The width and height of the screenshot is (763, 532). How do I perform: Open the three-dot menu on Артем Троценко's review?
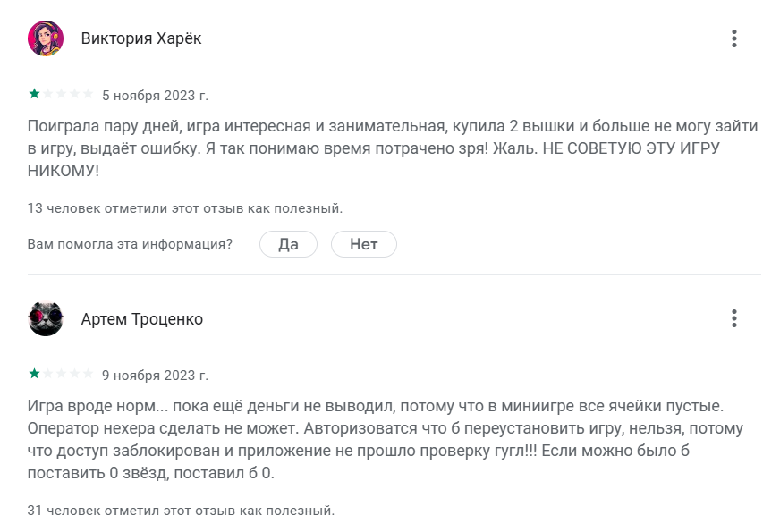click(x=733, y=318)
